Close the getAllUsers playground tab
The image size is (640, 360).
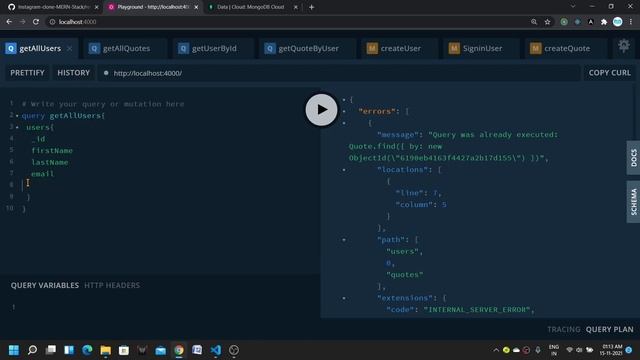pyautogui.click(x=69, y=48)
